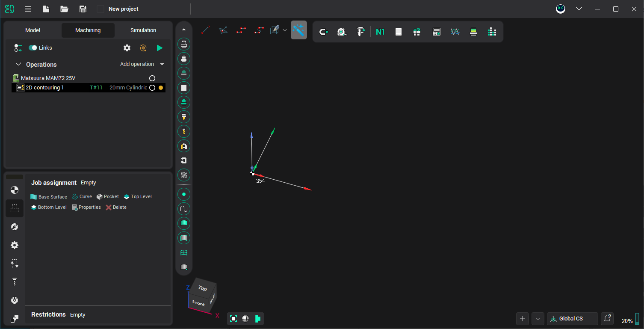Toggle the 2D contouring 1 status circle
Viewport: 644px width, 329px height.
(152, 88)
